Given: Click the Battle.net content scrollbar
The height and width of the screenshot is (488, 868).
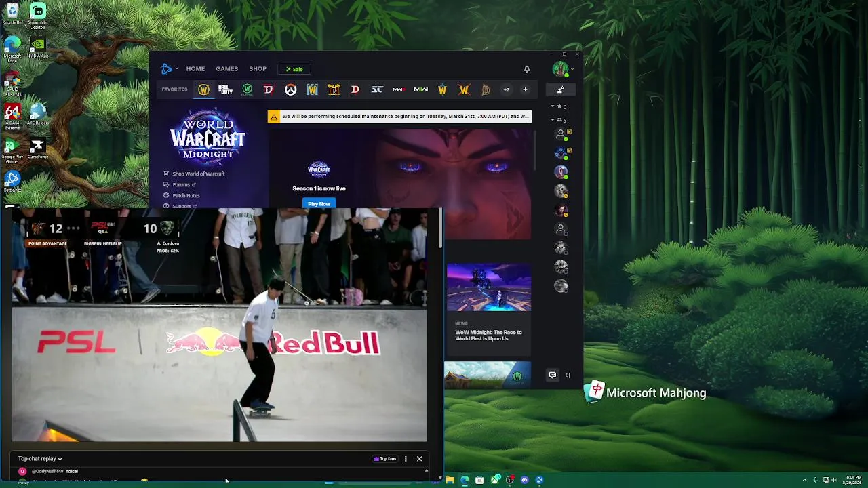Looking at the screenshot, I should click(536, 149).
